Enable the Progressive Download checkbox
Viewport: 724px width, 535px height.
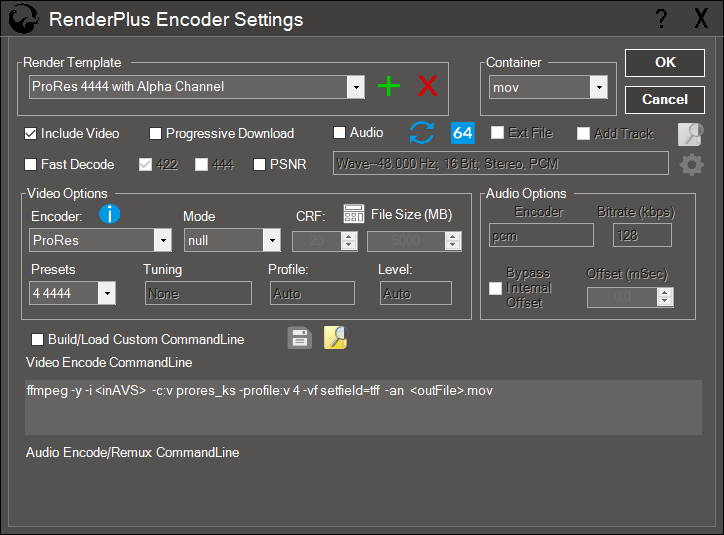click(x=156, y=134)
